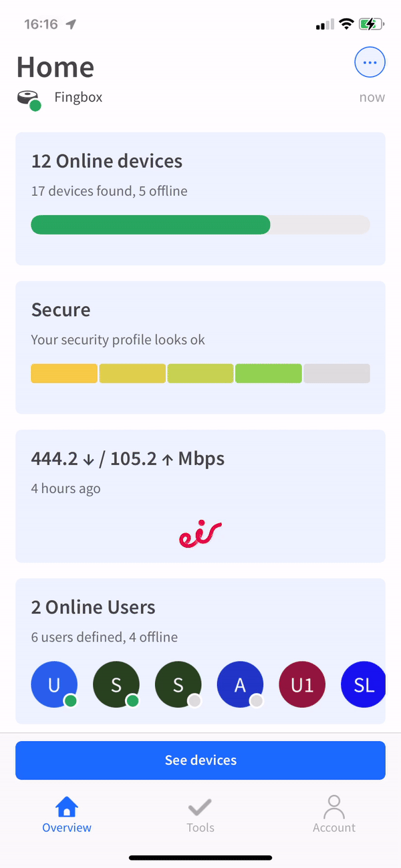This screenshot has height=868, width=401.
Task: Tap the 'now' timestamp near Fingbox
Action: [372, 96]
